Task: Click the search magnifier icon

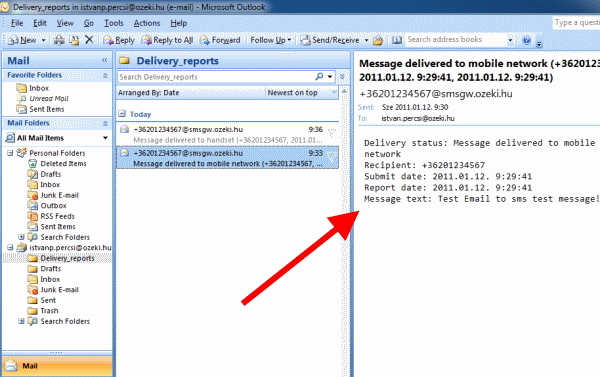Action: (x=319, y=77)
